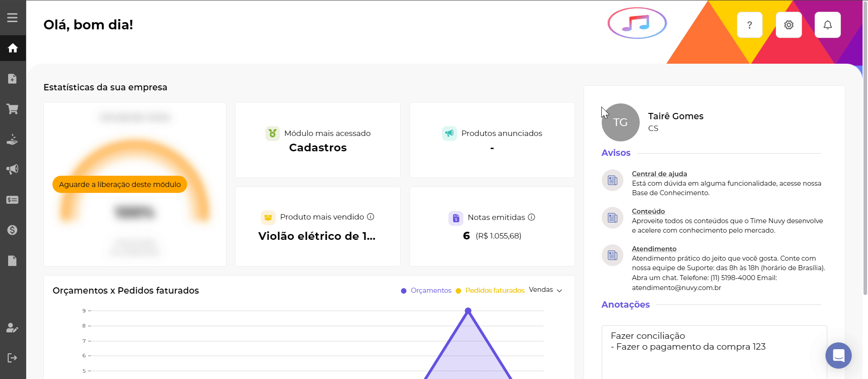This screenshot has height=379, width=868.
Task: Open the Central de ajuda link
Action: (659, 174)
